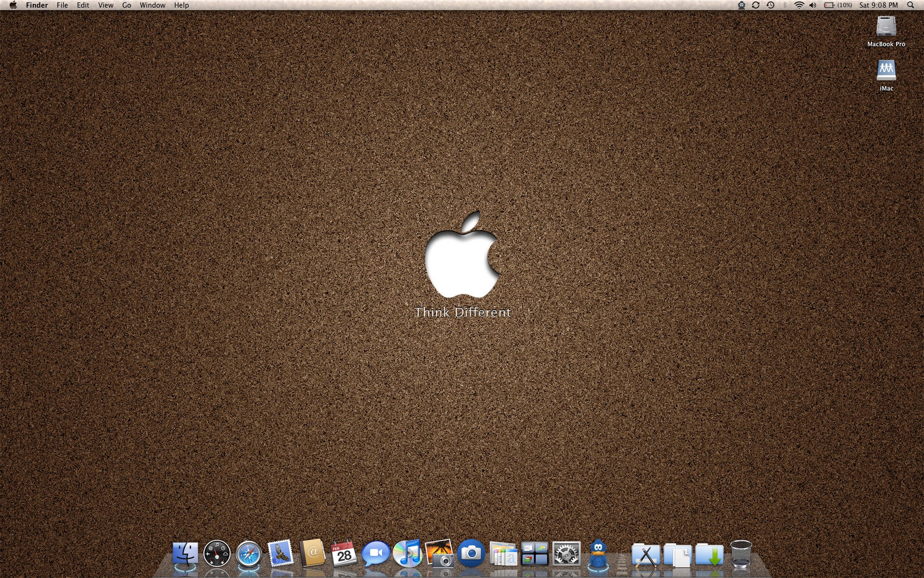924x578 pixels.
Task: Start iChat from the Dock
Action: [376, 554]
